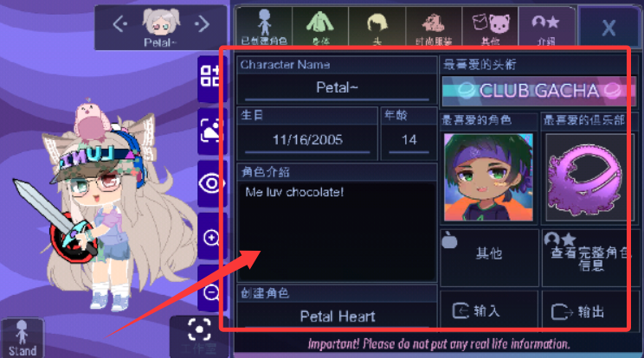The image size is (644, 358).
Task: Switch to the head tab with hair icon
Action: (x=377, y=26)
